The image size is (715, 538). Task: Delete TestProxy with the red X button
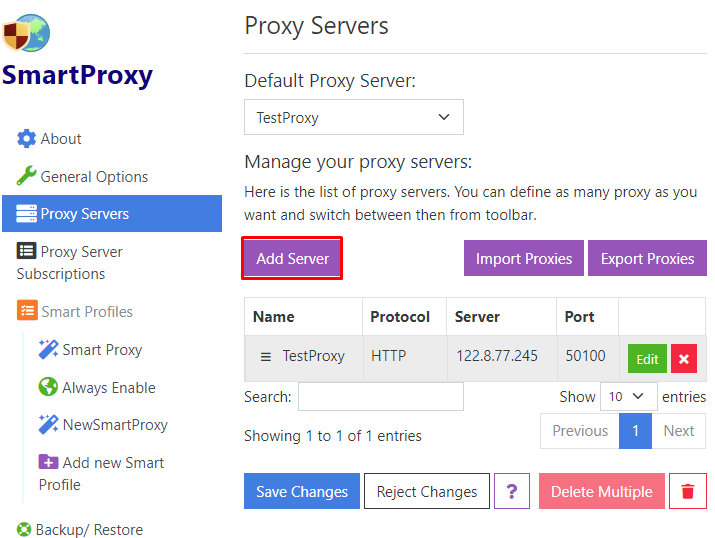(684, 359)
